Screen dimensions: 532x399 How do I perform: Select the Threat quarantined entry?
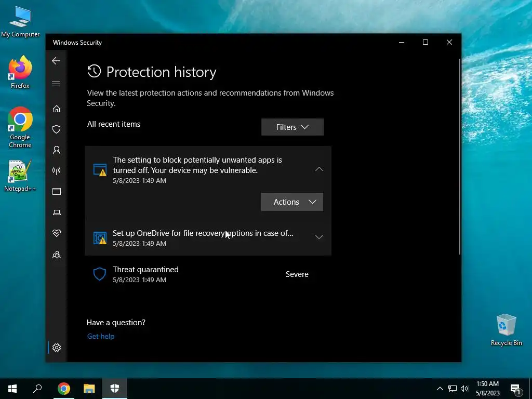click(x=208, y=274)
